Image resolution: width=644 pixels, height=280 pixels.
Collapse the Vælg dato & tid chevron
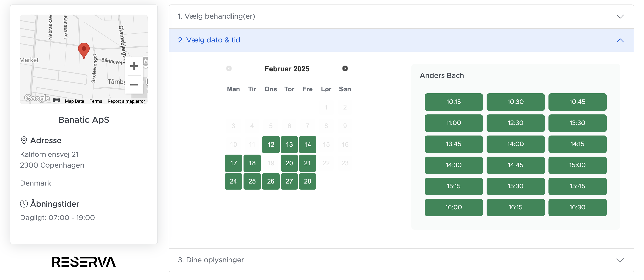(x=620, y=40)
